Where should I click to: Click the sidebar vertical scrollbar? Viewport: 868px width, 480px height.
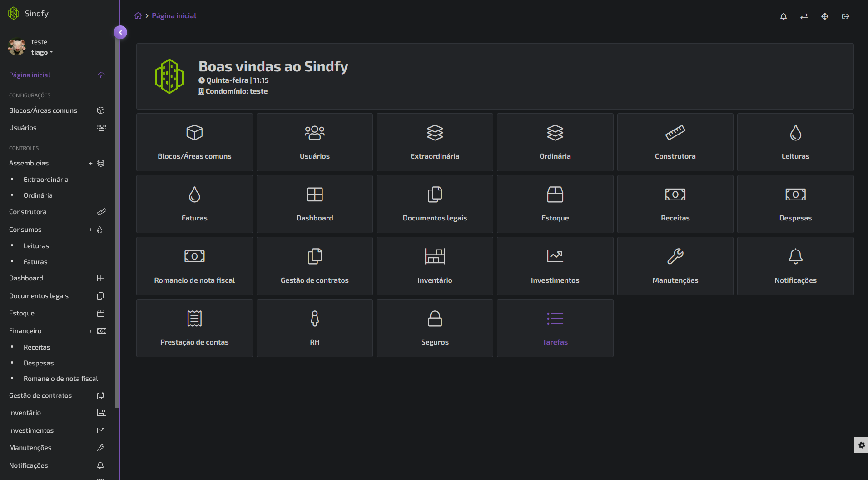117,227
